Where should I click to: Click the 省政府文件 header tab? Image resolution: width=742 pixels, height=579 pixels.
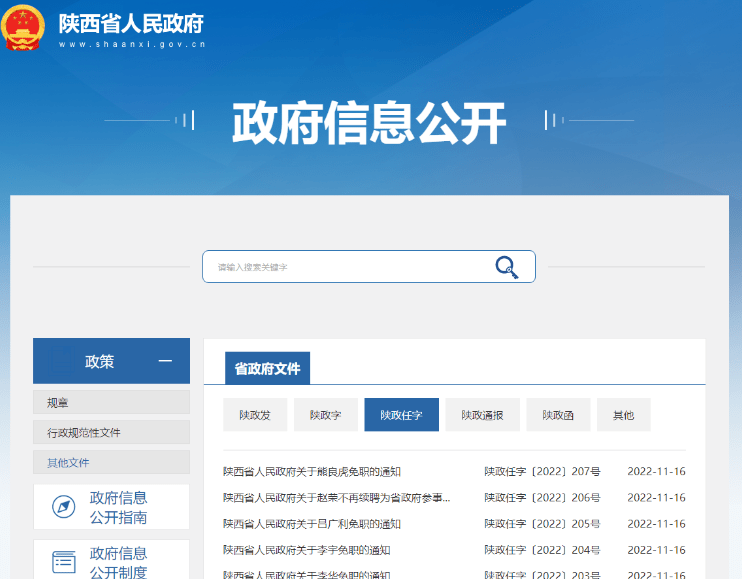tap(267, 368)
